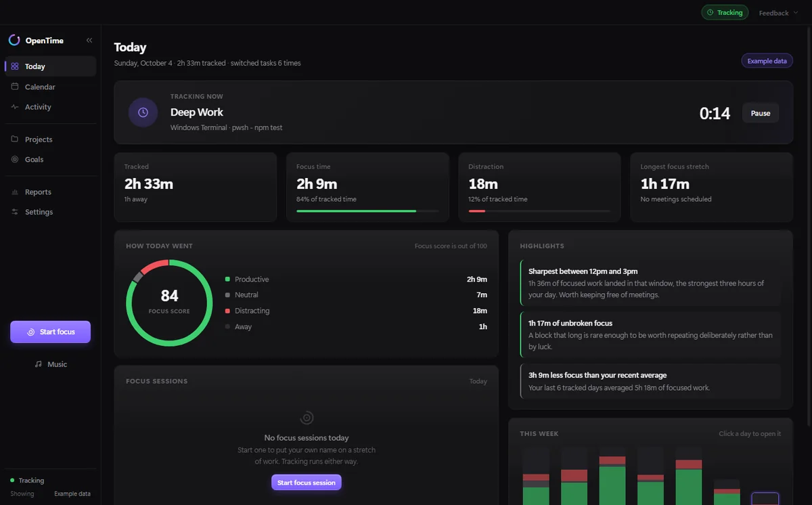The width and height of the screenshot is (812, 505).
Task: Click the Longest focus stretch card
Action: click(x=711, y=187)
